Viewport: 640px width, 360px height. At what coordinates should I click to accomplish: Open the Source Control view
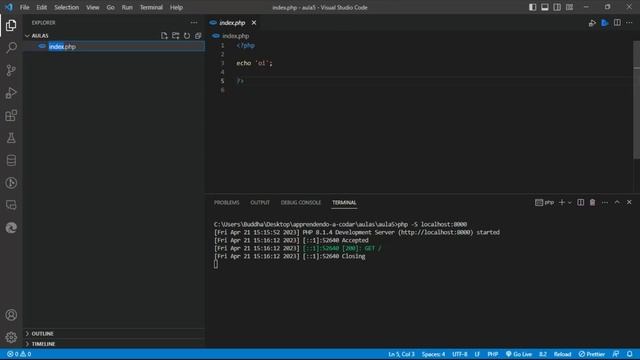coord(11,70)
